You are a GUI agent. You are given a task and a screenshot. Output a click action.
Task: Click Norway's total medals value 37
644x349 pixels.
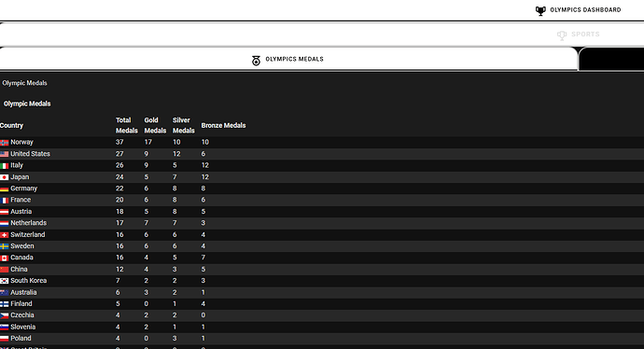click(x=119, y=142)
